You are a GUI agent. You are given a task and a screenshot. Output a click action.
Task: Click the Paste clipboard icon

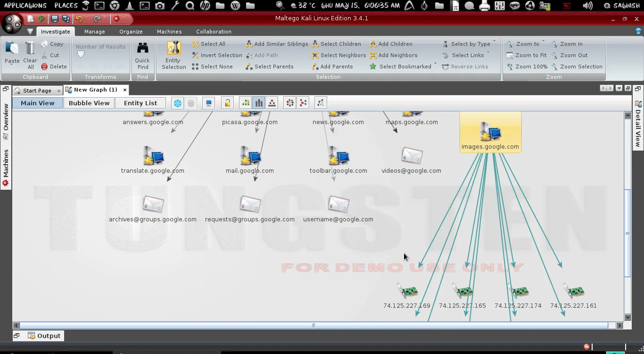[12, 48]
